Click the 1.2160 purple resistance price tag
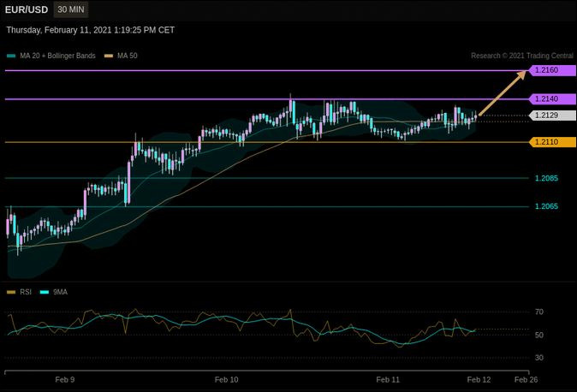This screenshot has height=392, width=577. click(552, 70)
